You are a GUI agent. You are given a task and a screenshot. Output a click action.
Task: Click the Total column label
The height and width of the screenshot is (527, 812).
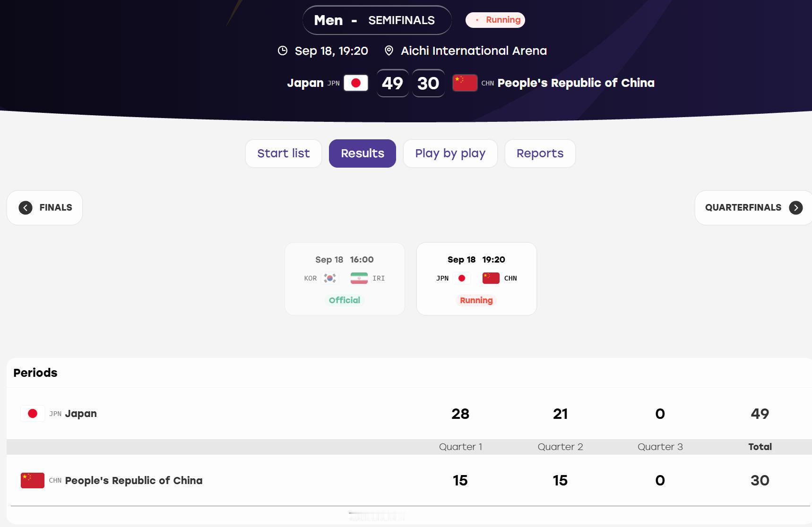click(x=760, y=447)
